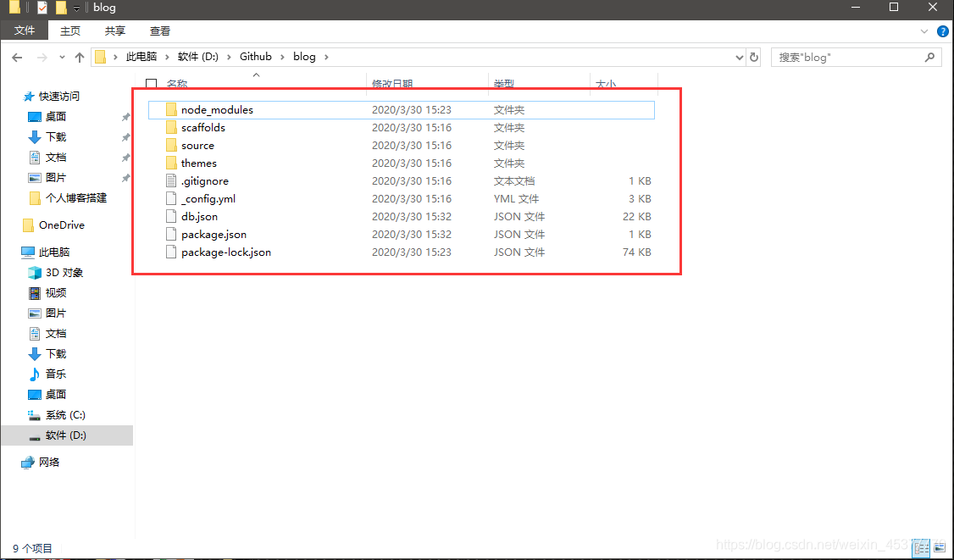Viewport: 954px width, 560px height.
Task: Expand the ribbon with the chevron arrow
Action: [925, 31]
